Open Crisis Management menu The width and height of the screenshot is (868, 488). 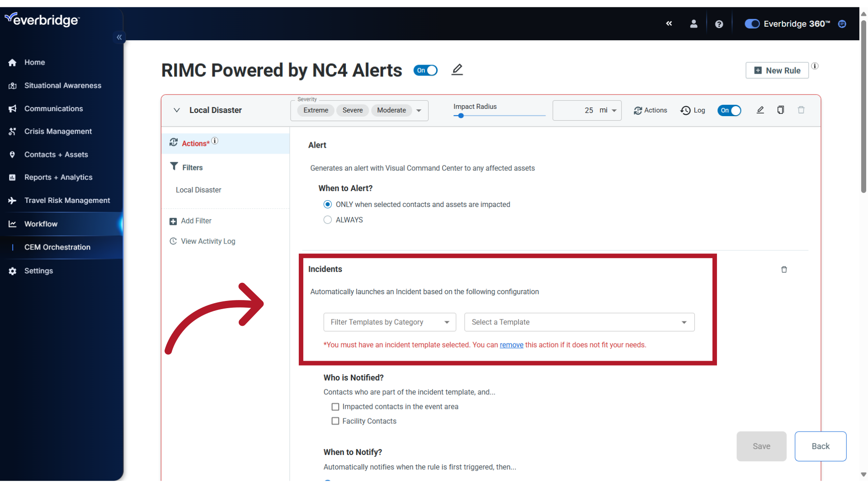(x=58, y=131)
